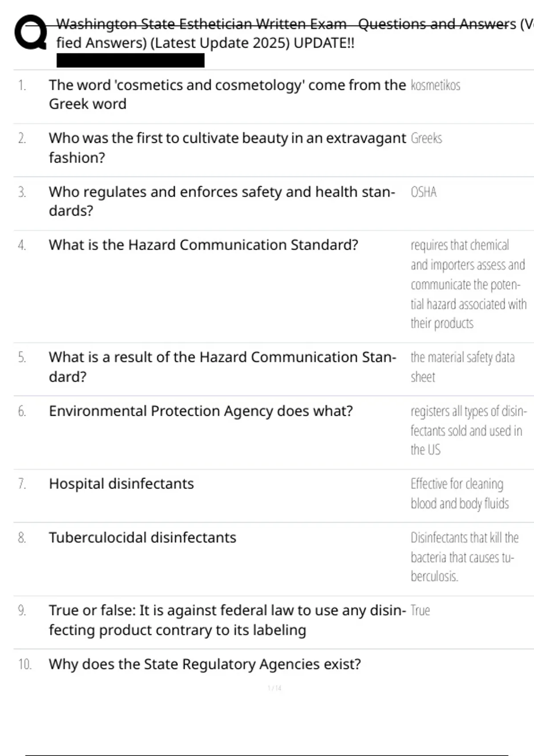Click the answer 'kosmetikos'
The width and height of the screenshot is (534, 756).
(x=435, y=85)
